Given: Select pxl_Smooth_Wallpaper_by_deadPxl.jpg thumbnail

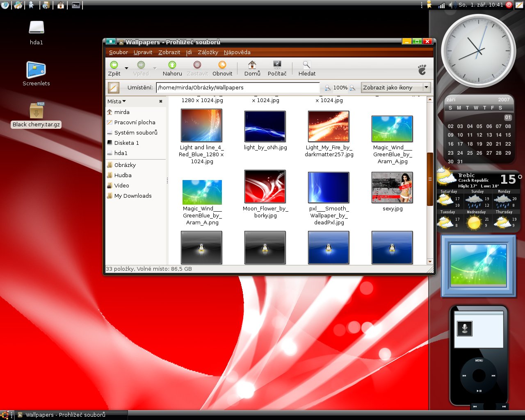Looking at the screenshot, I should tap(329, 187).
